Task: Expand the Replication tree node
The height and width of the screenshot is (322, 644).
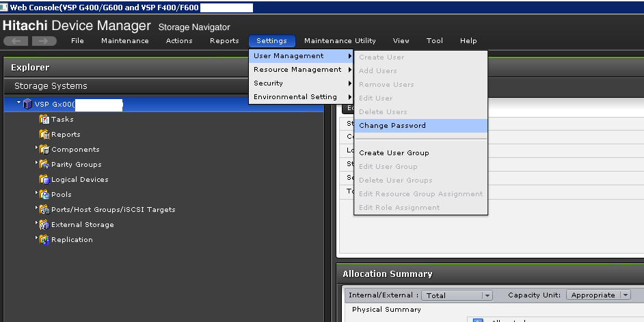Action: pos(36,237)
